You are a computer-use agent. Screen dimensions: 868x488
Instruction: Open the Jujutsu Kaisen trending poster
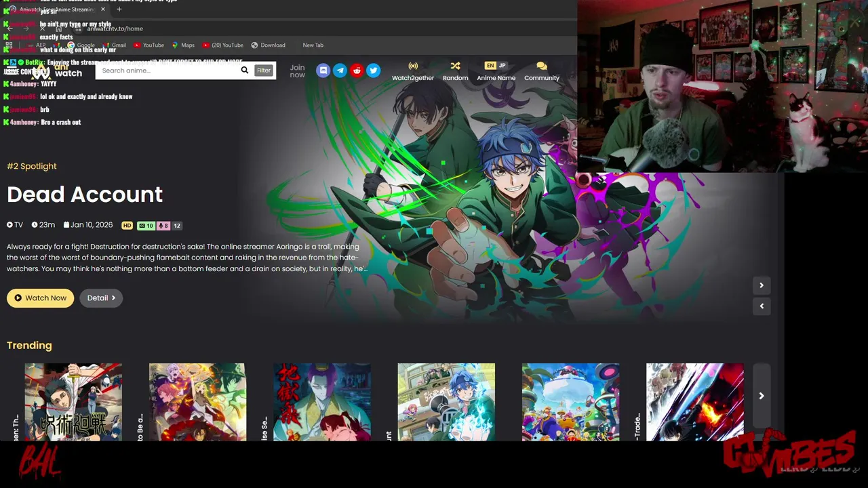[73, 402]
